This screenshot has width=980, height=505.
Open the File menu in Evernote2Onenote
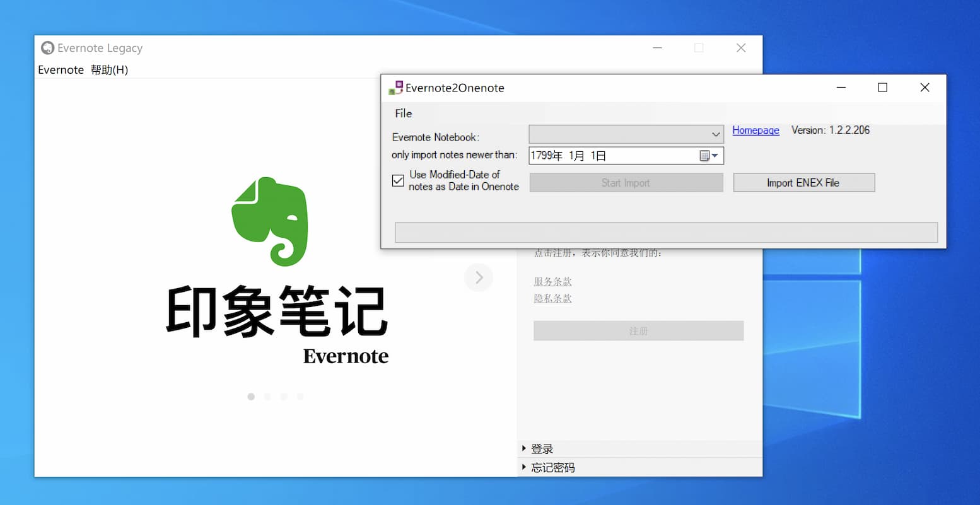pyautogui.click(x=403, y=113)
